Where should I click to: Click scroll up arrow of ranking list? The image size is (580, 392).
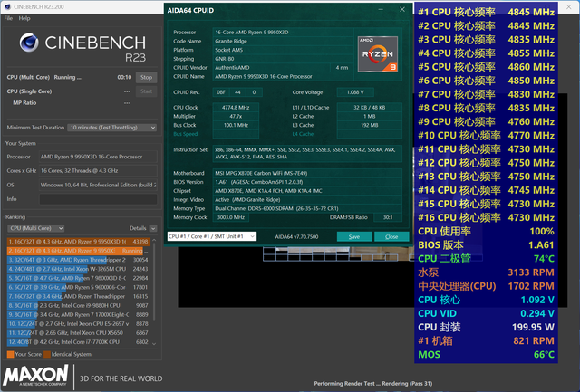[x=154, y=241]
